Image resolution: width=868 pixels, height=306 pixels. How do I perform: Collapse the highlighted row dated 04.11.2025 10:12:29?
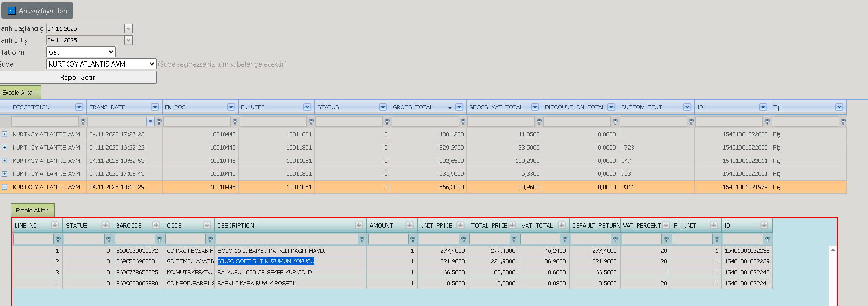point(5,187)
